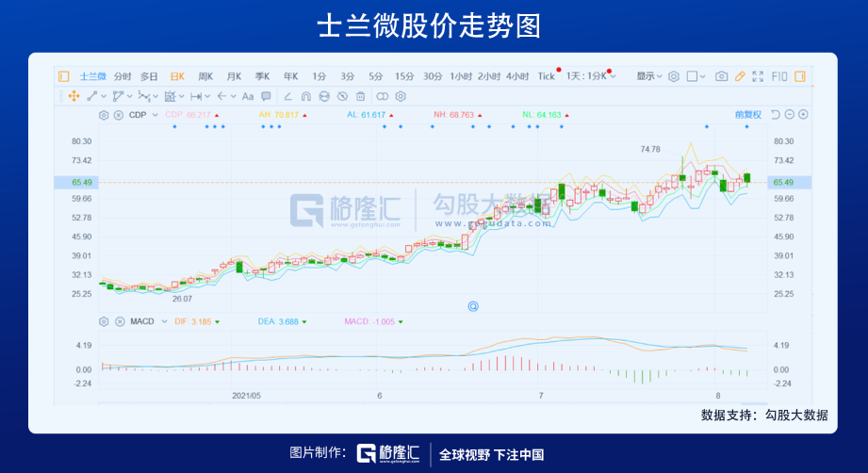Toggle the orange pencil drawing mode
The width and height of the screenshot is (868, 473).
[x=740, y=76]
